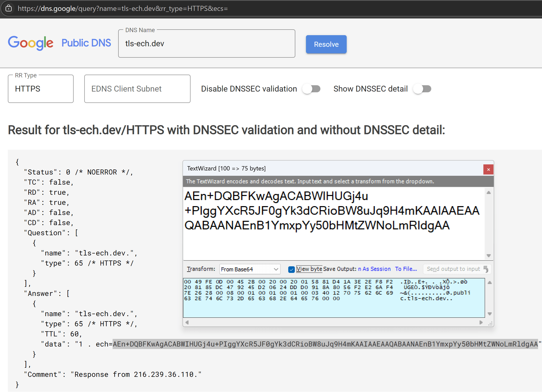Click the "TTL": 60 line

click(61, 334)
